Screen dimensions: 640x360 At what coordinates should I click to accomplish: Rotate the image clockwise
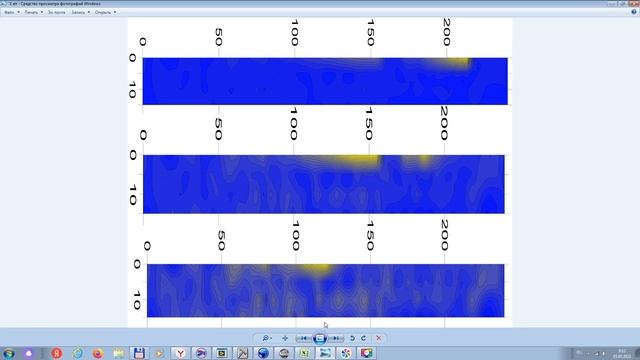click(363, 338)
